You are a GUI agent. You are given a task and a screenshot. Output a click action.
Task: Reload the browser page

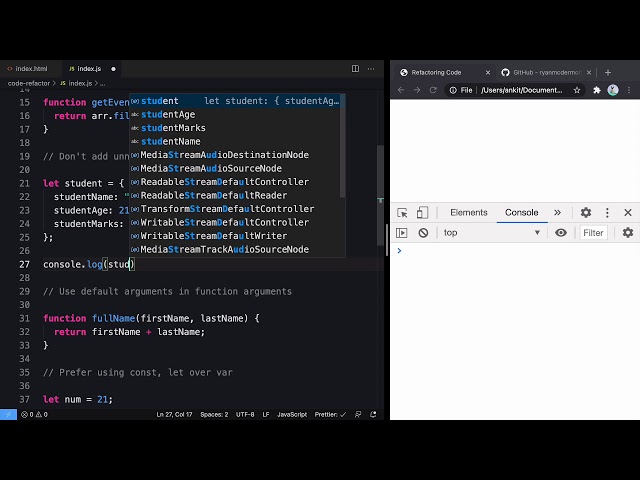click(x=433, y=90)
